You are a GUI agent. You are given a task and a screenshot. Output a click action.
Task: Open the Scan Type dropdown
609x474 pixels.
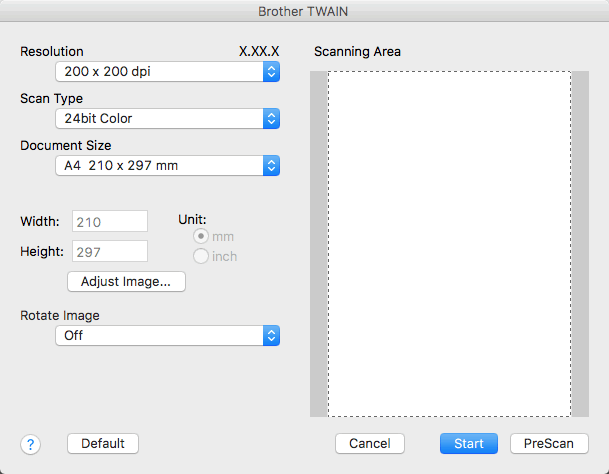click(167, 118)
